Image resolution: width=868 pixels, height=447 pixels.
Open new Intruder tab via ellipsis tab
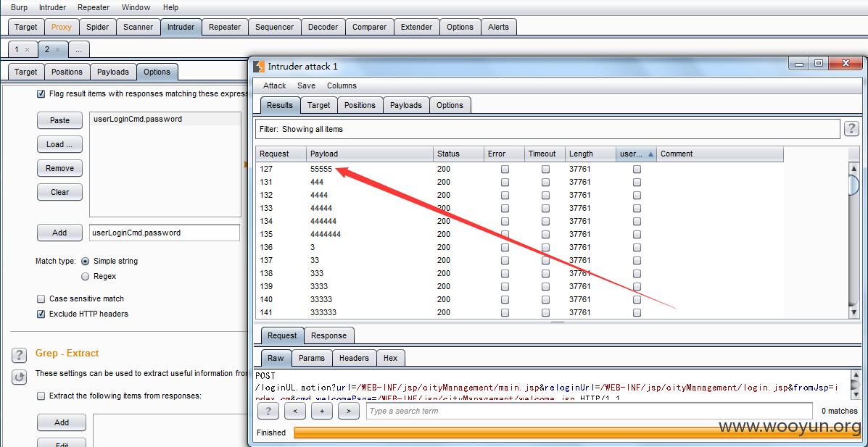(78, 50)
